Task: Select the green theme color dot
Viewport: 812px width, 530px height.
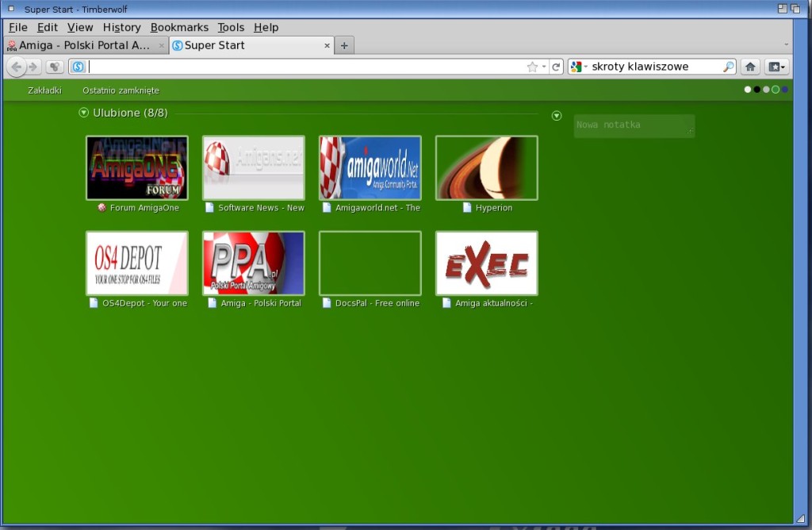Action: coord(776,90)
